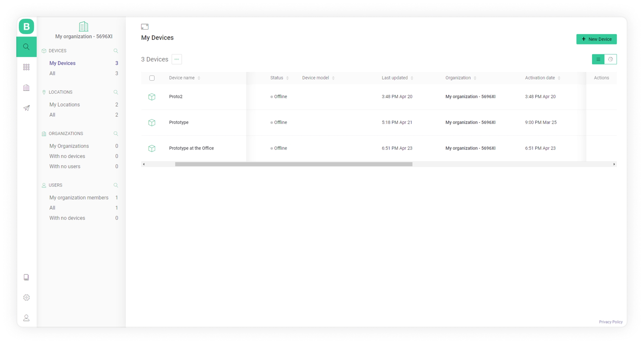The height and width of the screenshot is (344, 644).
Task: Open the Privacy Policy link
Action: (611, 322)
